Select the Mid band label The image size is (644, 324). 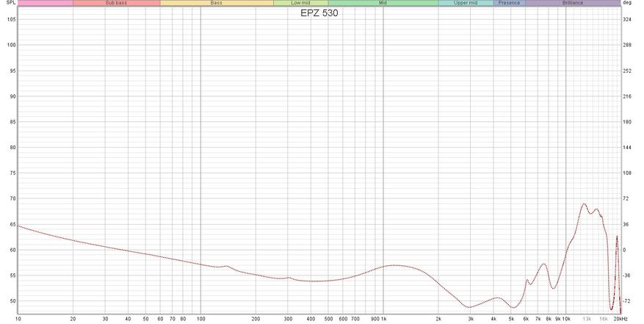tap(383, 3)
